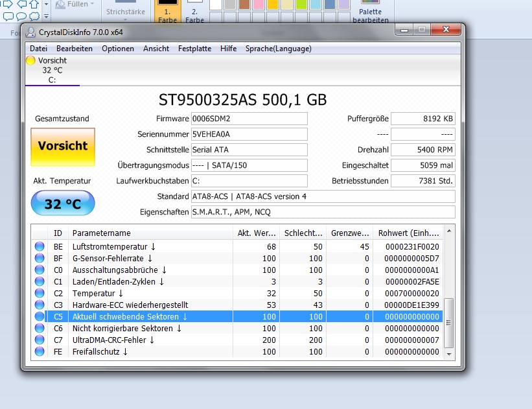
Task: Click the Standard field showing ATA8-ACS
Action: (323, 196)
